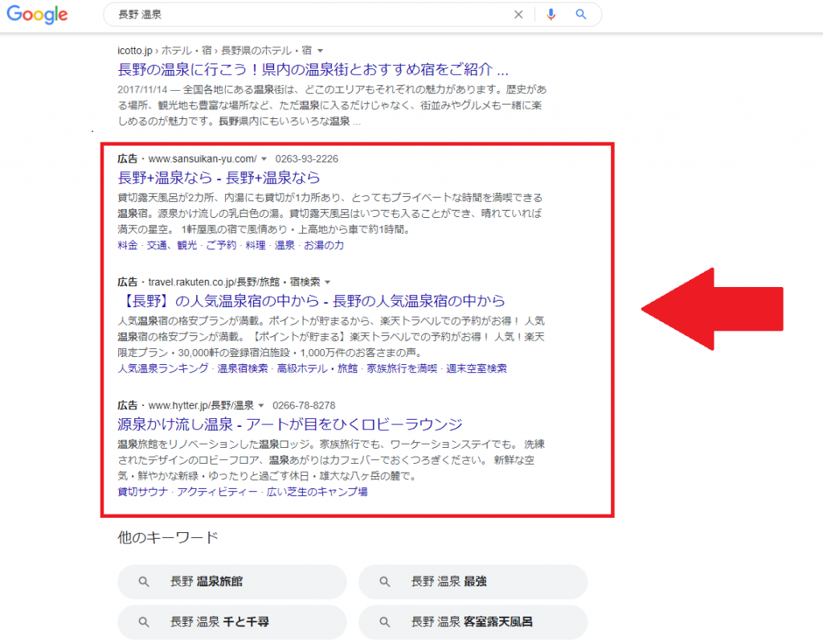Click the 広い芝生のキャンプ場 sitelink
Image resolution: width=823 pixels, height=644 pixels.
(x=317, y=492)
